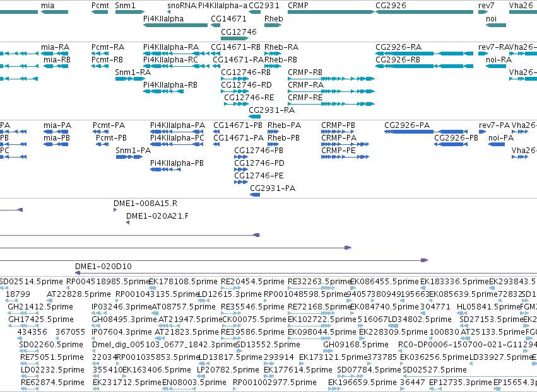This screenshot has height=392, width=537.
Task: Click the CRMP-PE protein glyph
Action: pyautogui.click(x=345, y=157)
